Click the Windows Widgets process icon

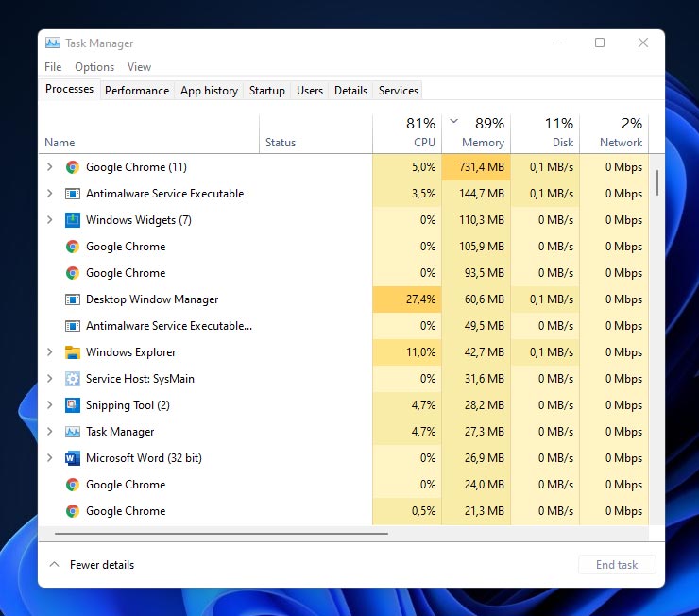point(73,220)
